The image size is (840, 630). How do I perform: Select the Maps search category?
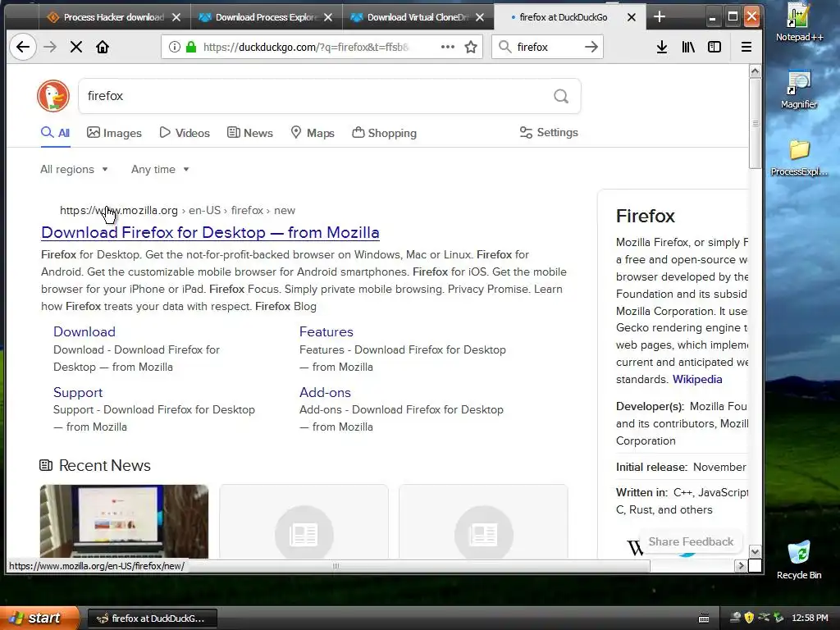pyautogui.click(x=313, y=133)
